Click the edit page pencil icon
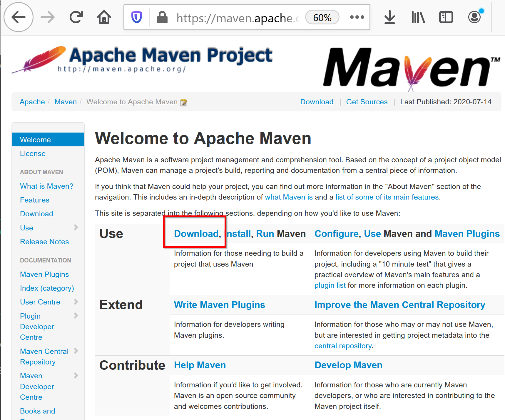The image size is (505, 420). (183, 103)
